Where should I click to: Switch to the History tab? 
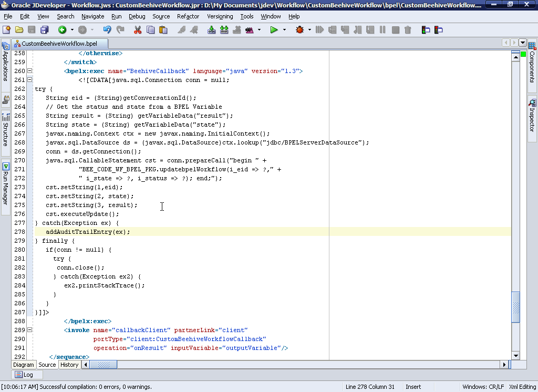[x=69, y=364]
